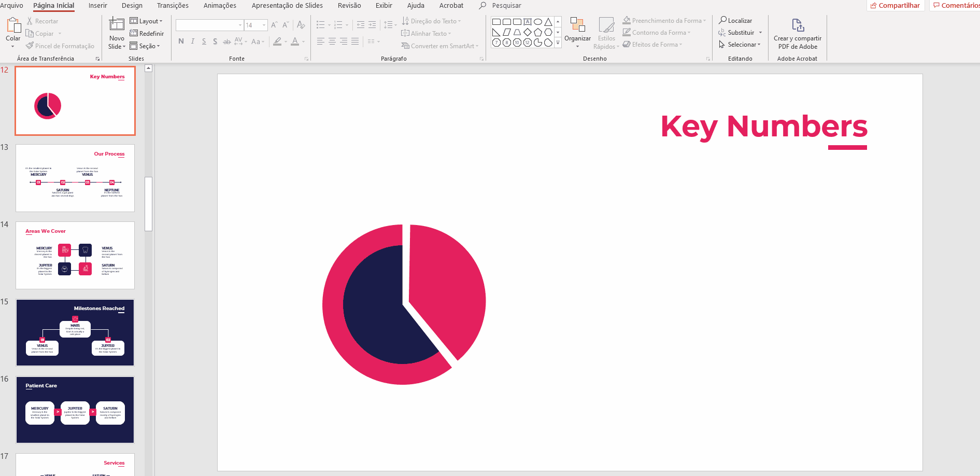Switch to the Revisão tab
Viewport: 980px width, 476px height.
pos(349,6)
